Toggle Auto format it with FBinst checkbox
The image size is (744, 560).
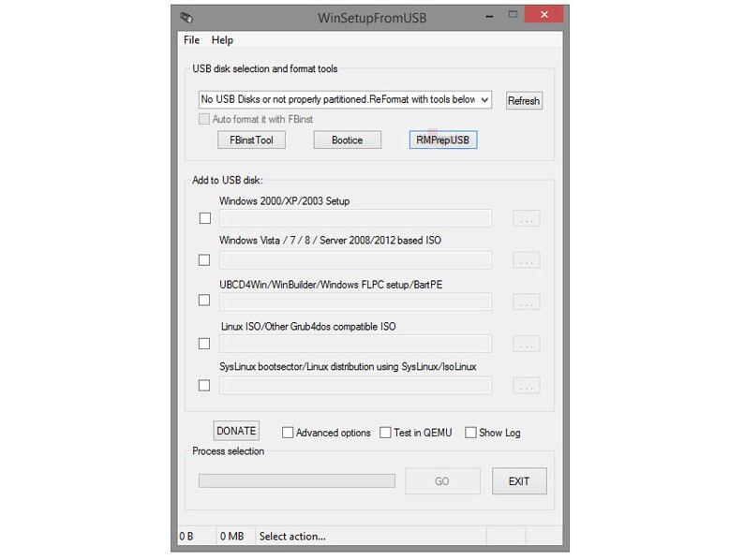pos(204,119)
